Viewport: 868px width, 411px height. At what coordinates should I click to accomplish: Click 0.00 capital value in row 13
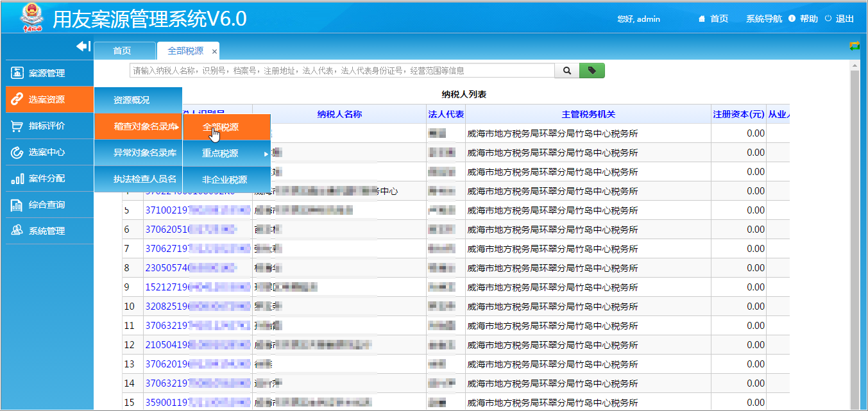pos(755,364)
